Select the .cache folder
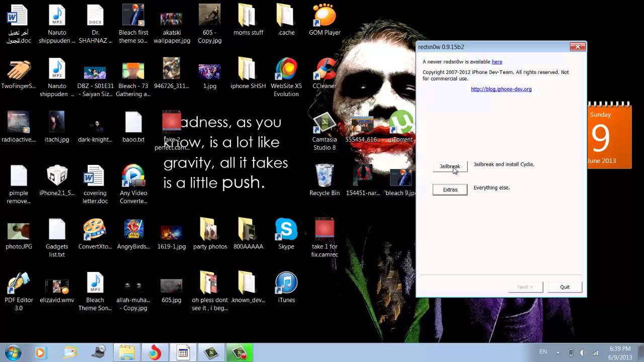This screenshot has height=362, width=644. pyautogui.click(x=286, y=20)
